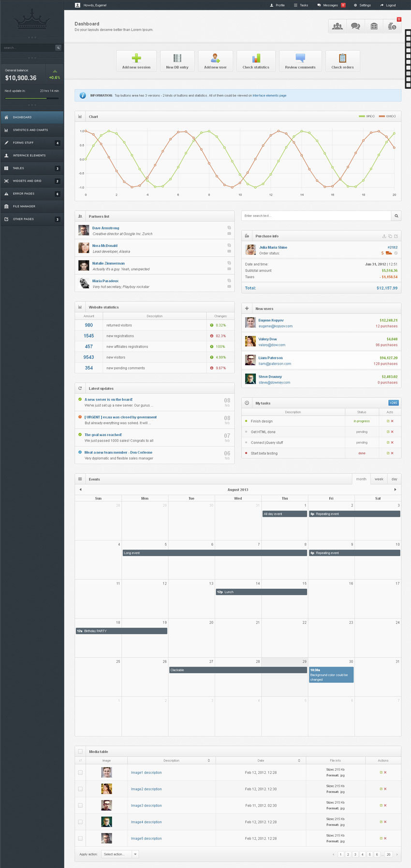Go to previous month in Events calendar
This screenshot has height=868, width=411.
click(x=81, y=490)
